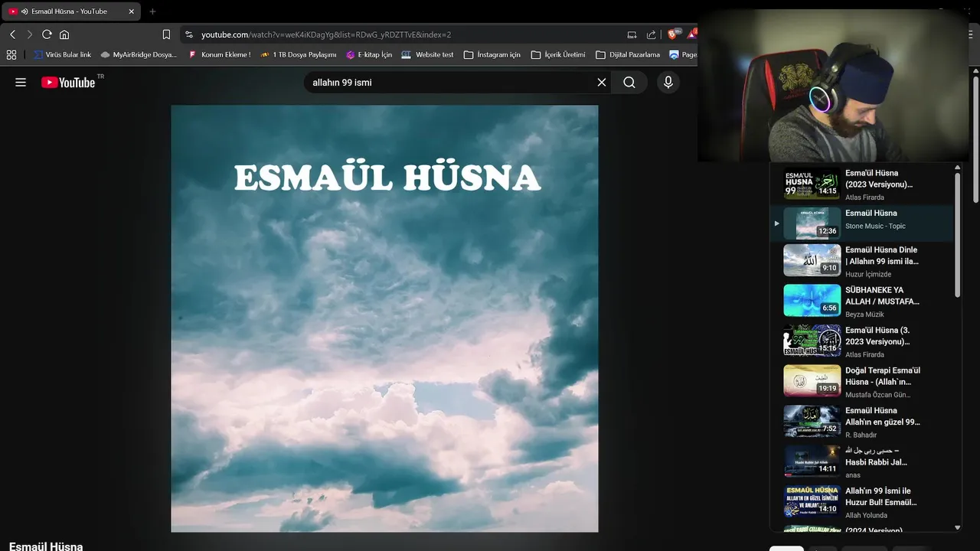Open 'Allah'ın 99 İsmi ile Huzur Bul!' title
The height and width of the screenshot is (551, 980).
(x=880, y=497)
